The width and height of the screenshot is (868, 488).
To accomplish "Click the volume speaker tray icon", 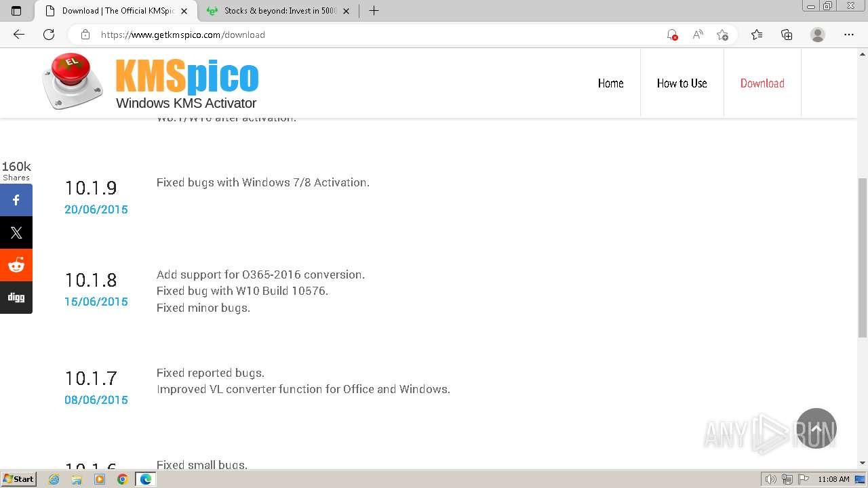I will pyautogui.click(x=771, y=479).
